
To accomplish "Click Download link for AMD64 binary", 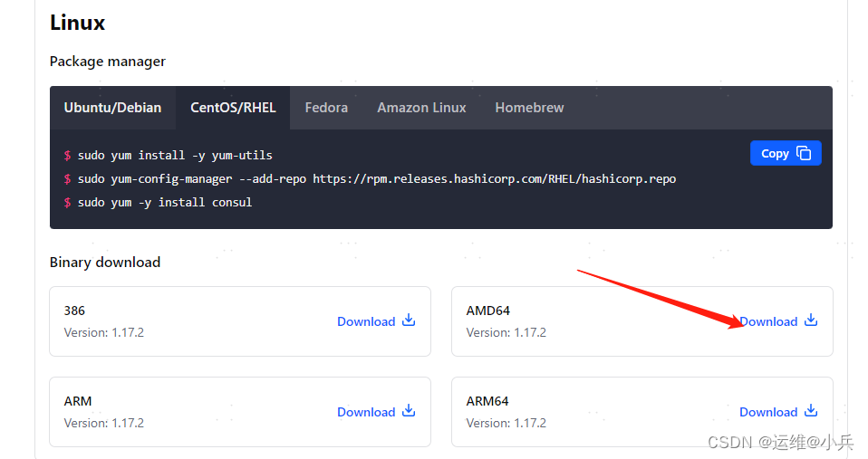I will tap(778, 321).
